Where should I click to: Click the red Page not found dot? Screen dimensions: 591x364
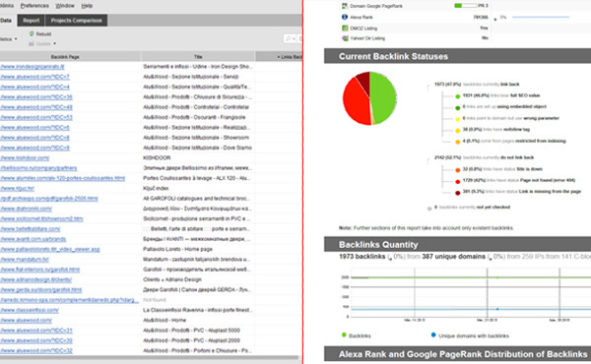[458, 181]
